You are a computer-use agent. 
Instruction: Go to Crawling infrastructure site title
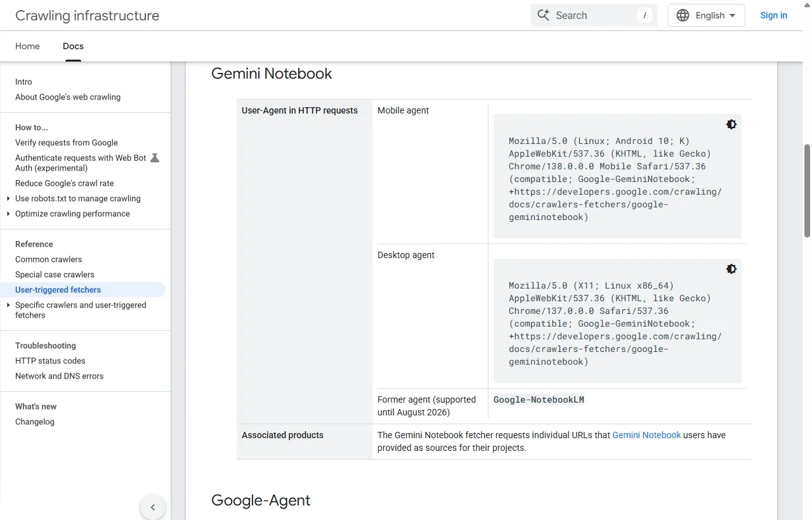point(87,16)
